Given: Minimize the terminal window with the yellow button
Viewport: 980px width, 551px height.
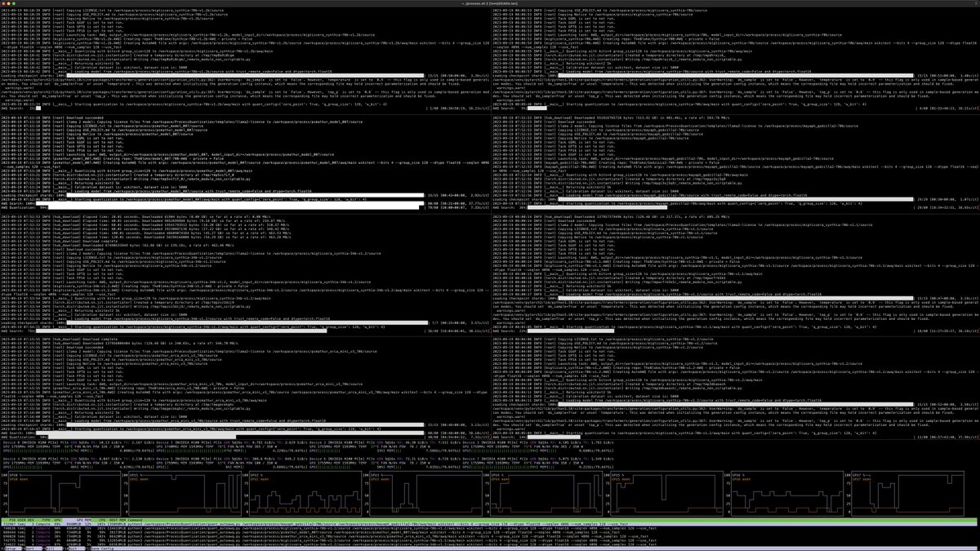Looking at the screenshot, I should (x=9, y=3).
